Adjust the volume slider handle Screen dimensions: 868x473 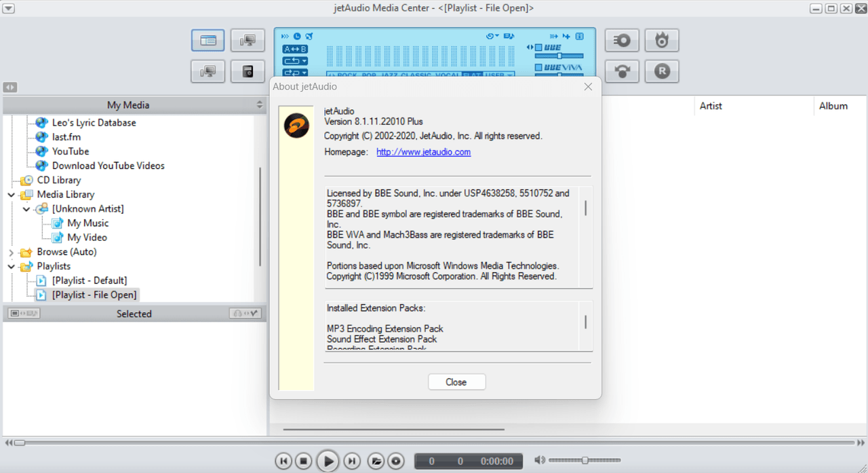coord(585,460)
